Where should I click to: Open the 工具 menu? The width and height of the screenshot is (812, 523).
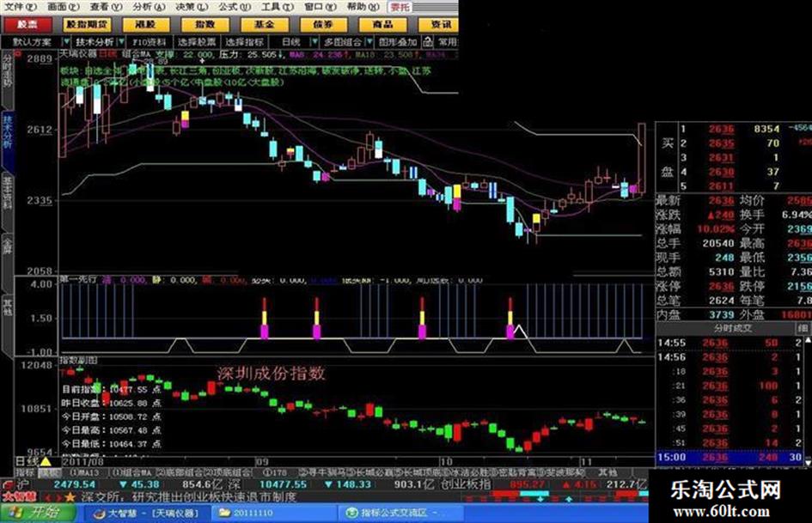(277, 7)
